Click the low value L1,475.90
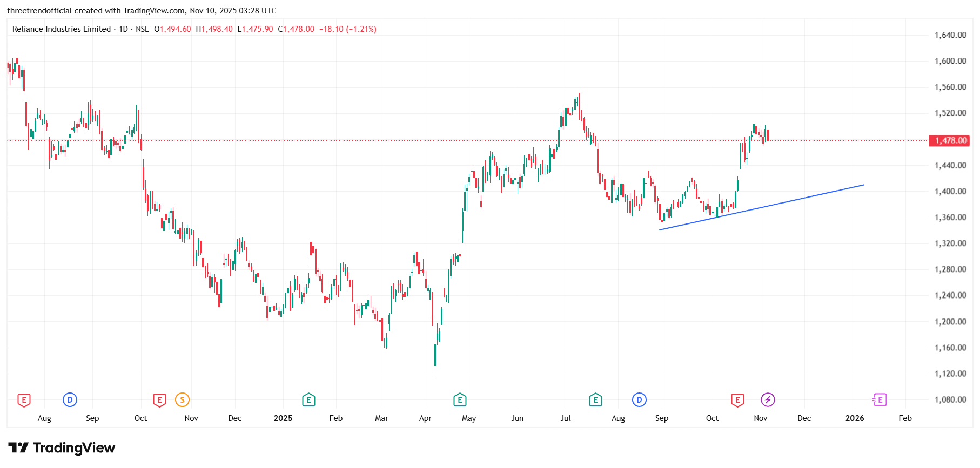980x468 pixels. tap(255, 29)
